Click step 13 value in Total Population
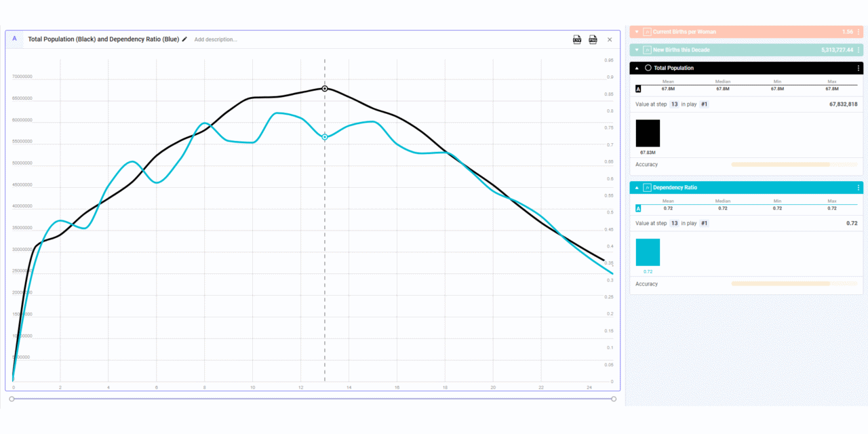Image resolution: width=868 pixels, height=434 pixels. (674, 104)
